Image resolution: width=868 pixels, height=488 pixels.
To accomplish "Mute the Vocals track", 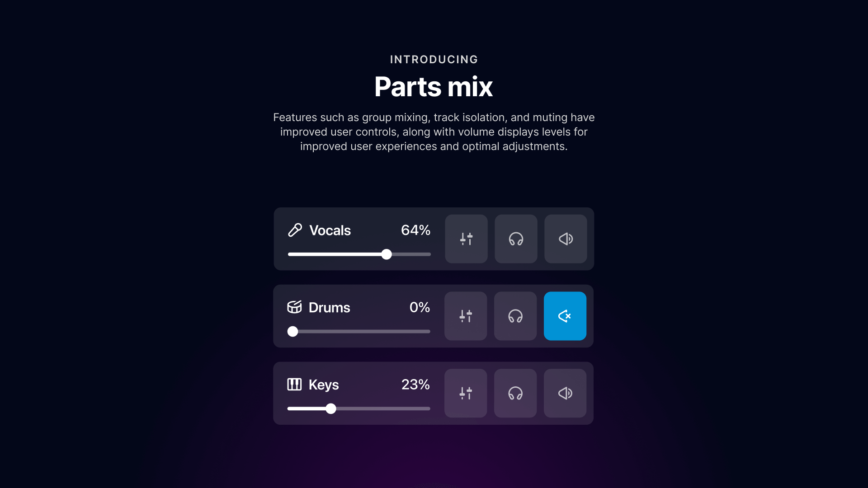I will [x=566, y=239].
